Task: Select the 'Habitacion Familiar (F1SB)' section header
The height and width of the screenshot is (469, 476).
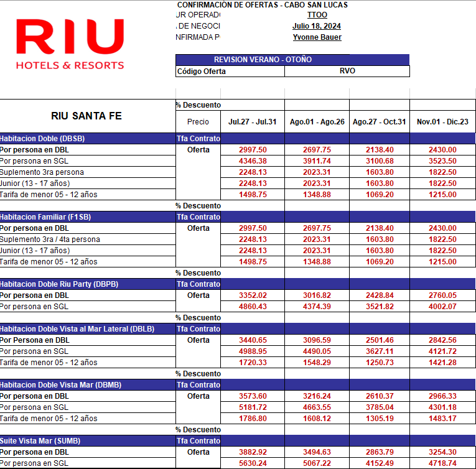Action: pos(88,217)
